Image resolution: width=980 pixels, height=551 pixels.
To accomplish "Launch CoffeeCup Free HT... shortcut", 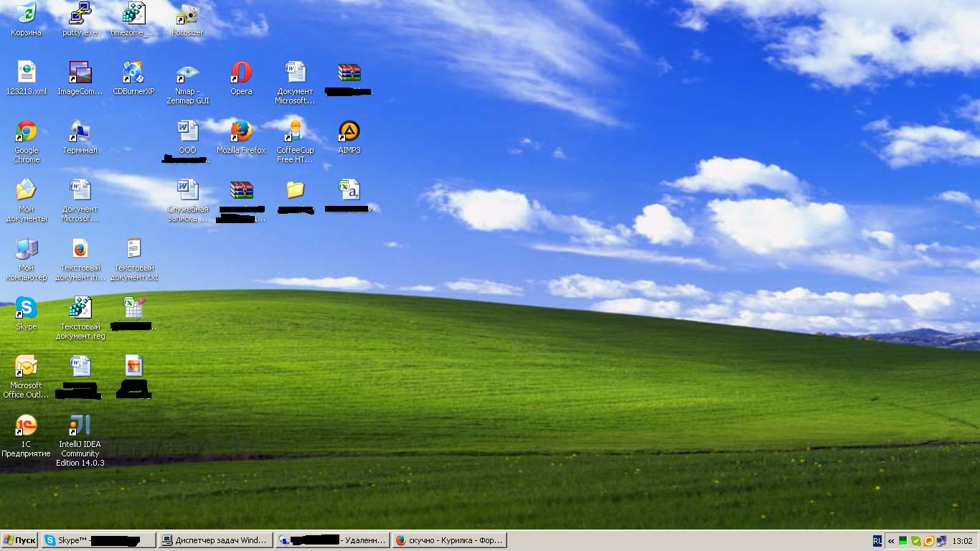I will coord(295,131).
